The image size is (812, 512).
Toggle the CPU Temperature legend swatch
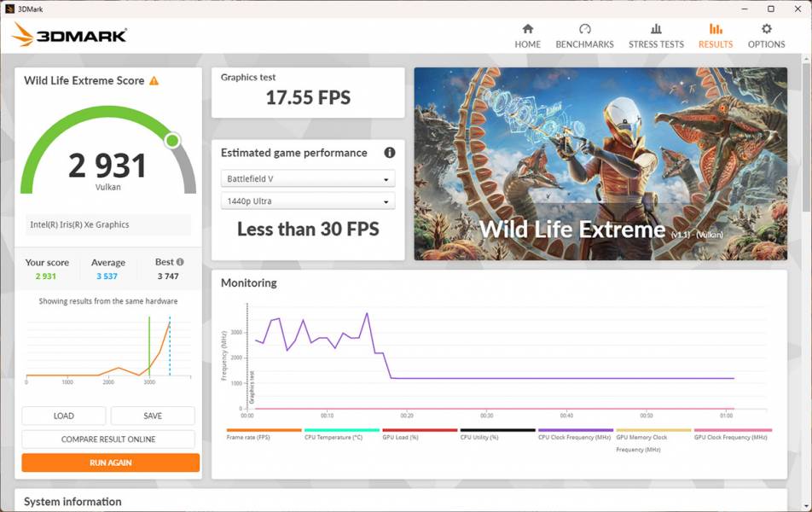(x=342, y=430)
